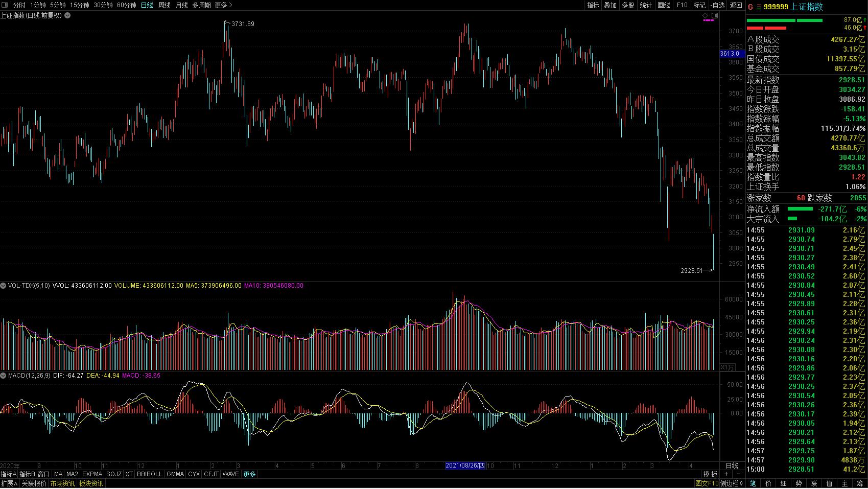The image size is (868, 489).
Task: Switch to 月线 monthly chart
Action: (181, 5)
